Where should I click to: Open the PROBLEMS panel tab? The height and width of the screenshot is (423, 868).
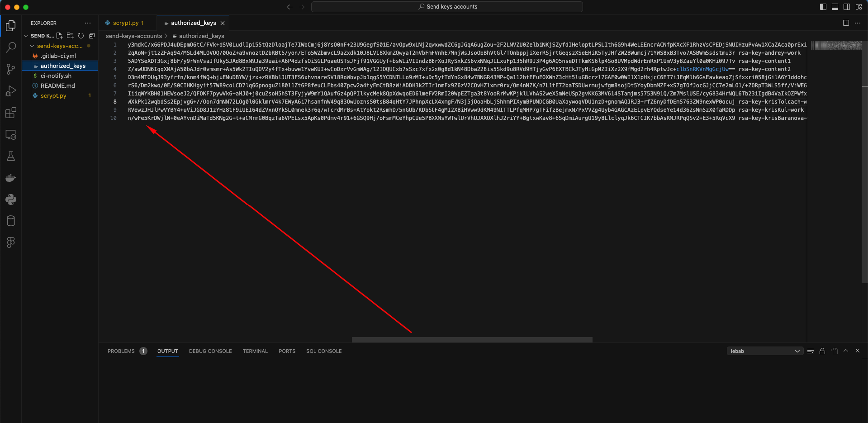click(121, 351)
